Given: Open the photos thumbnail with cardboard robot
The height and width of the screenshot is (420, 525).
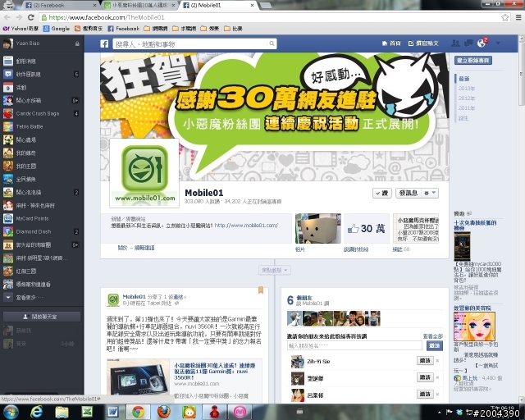Looking at the screenshot, I should [318, 228].
